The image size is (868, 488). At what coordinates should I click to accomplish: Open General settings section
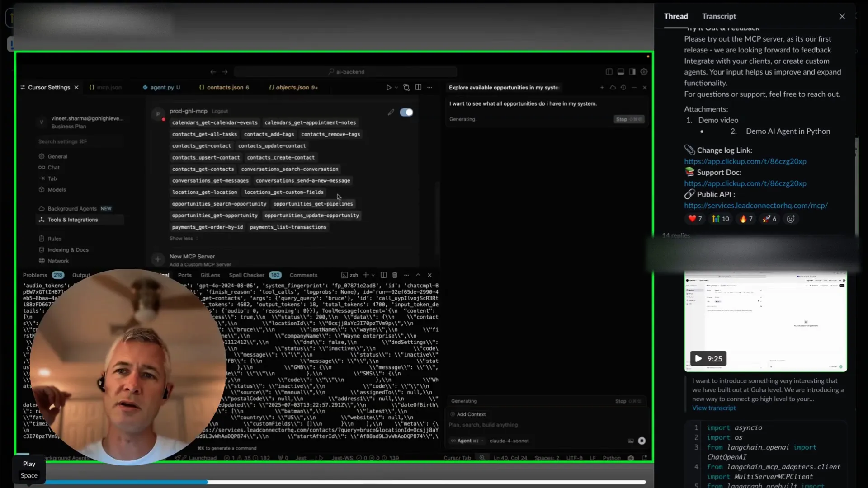click(x=57, y=156)
